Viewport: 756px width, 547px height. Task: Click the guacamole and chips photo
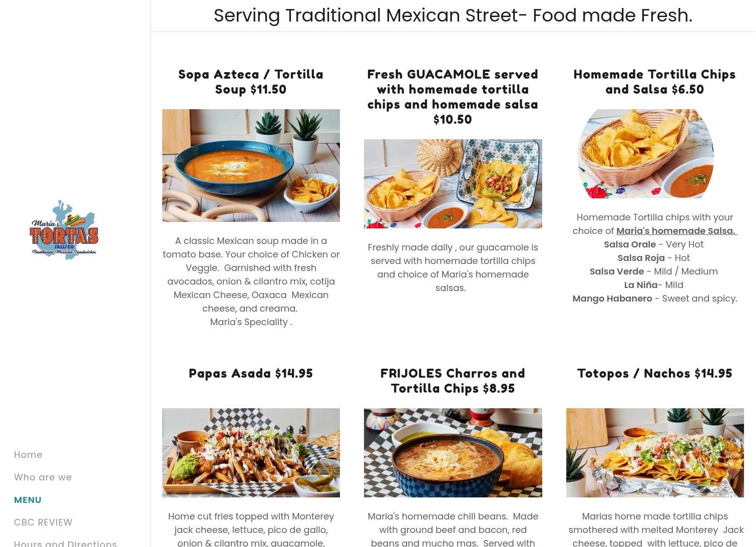[x=453, y=184]
